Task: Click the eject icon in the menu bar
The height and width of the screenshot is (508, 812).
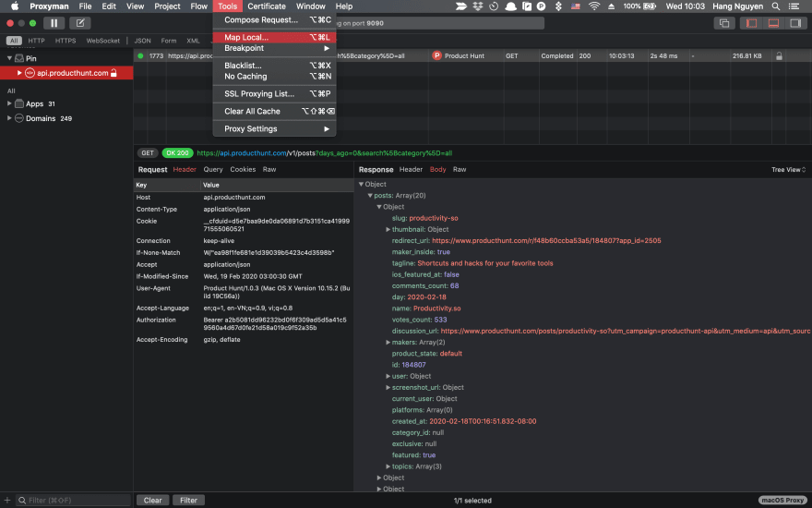Action: point(611,6)
